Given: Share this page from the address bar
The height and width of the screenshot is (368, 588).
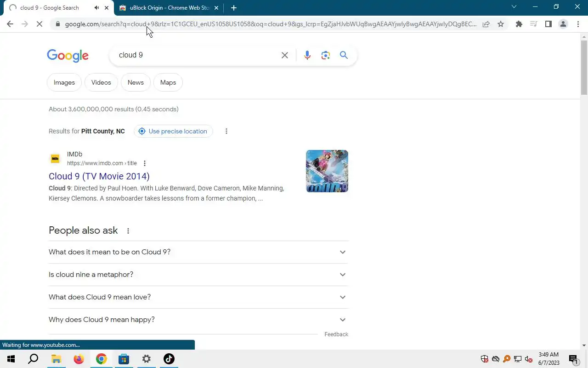Looking at the screenshot, I should [486, 24].
